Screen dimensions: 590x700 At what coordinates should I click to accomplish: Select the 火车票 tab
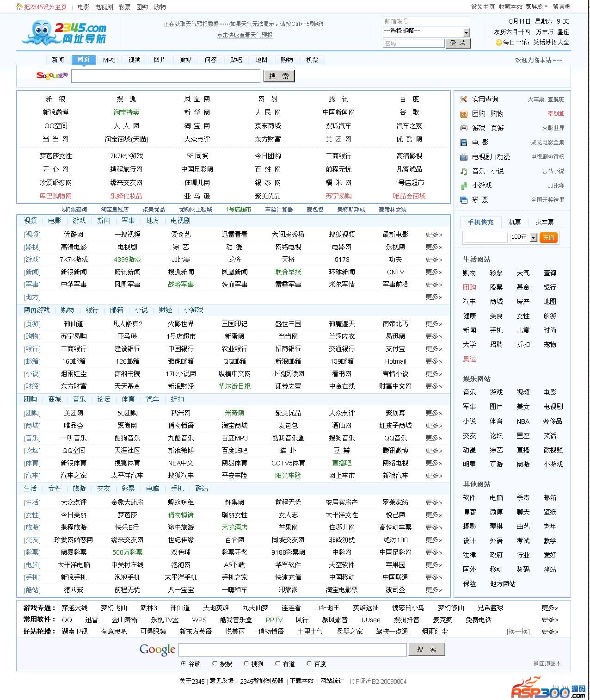coord(544,222)
